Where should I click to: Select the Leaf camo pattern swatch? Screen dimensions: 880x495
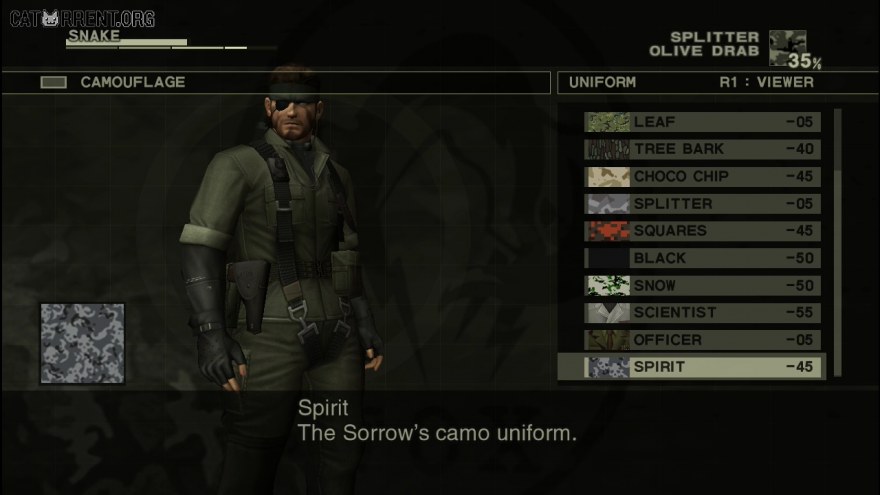tap(607, 122)
